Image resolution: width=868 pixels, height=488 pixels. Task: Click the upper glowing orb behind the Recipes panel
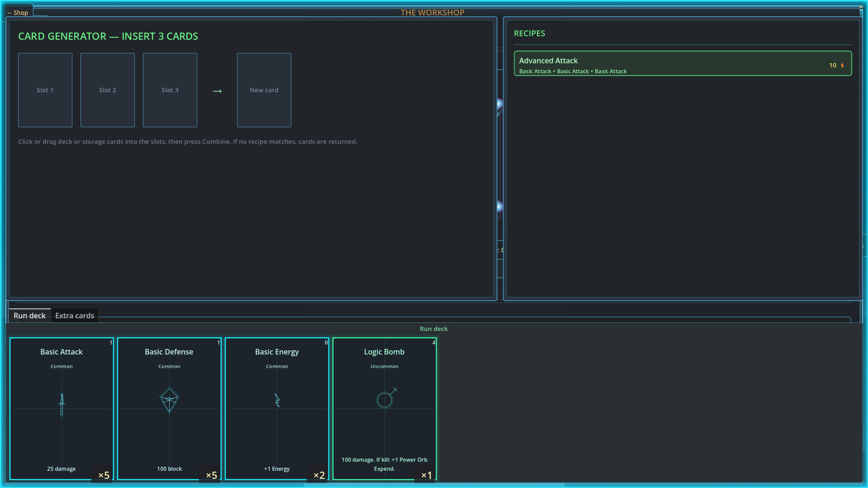tap(499, 104)
